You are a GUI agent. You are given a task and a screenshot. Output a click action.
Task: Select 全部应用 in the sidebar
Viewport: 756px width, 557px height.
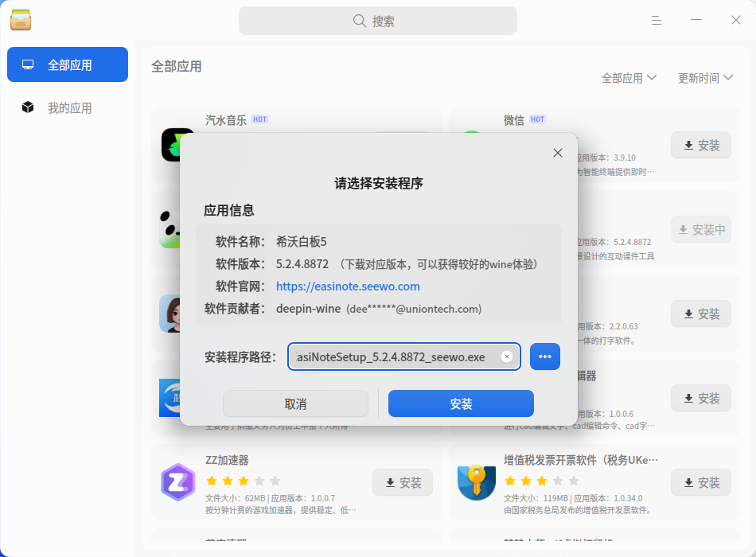click(68, 64)
